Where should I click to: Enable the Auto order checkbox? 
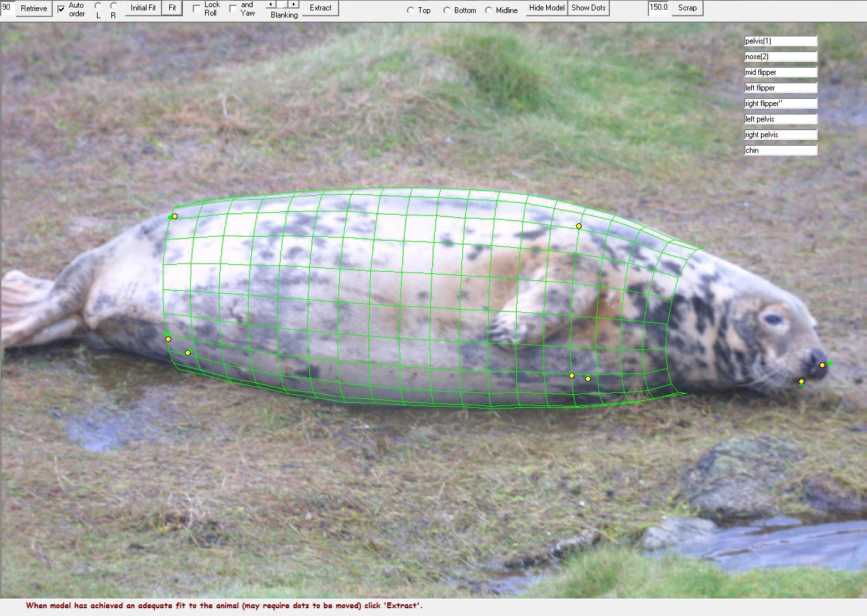tap(61, 9)
